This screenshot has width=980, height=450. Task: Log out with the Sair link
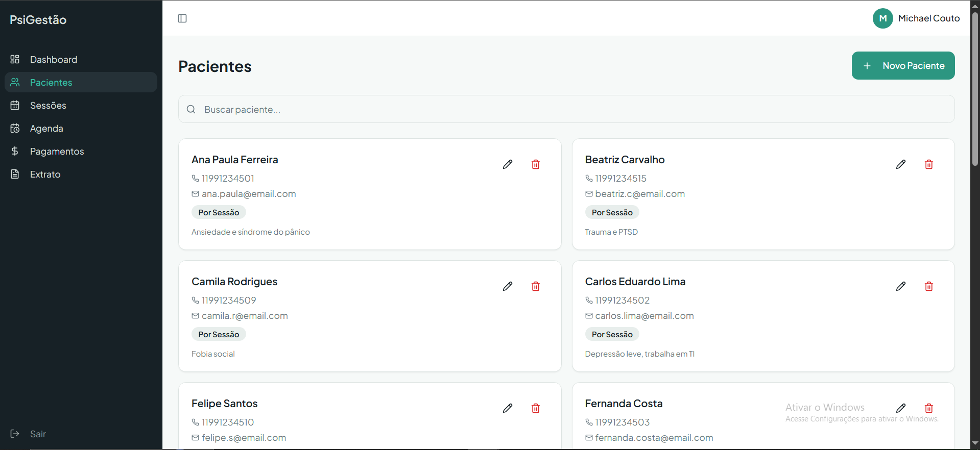point(38,434)
